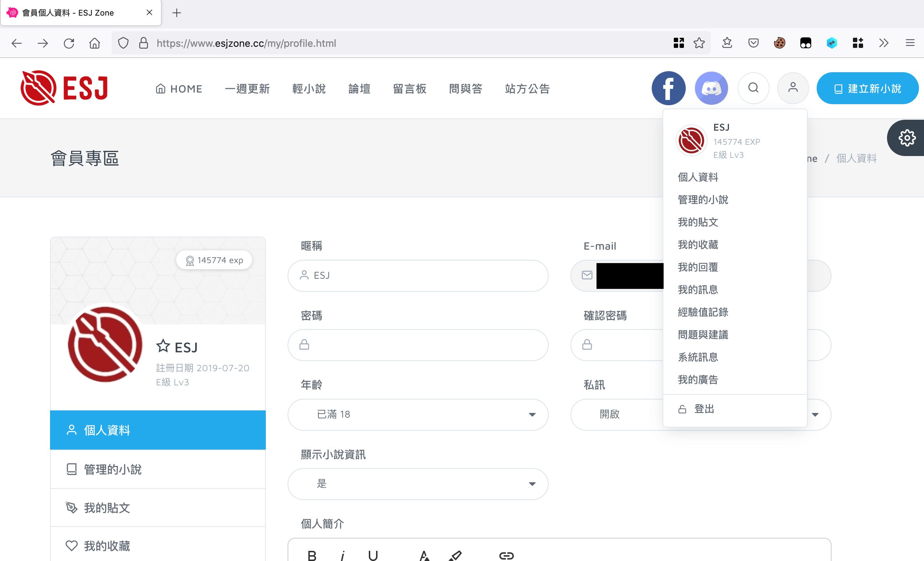Open 系統訊息 in the dropdown menu
The width and height of the screenshot is (924, 561).
pos(697,357)
